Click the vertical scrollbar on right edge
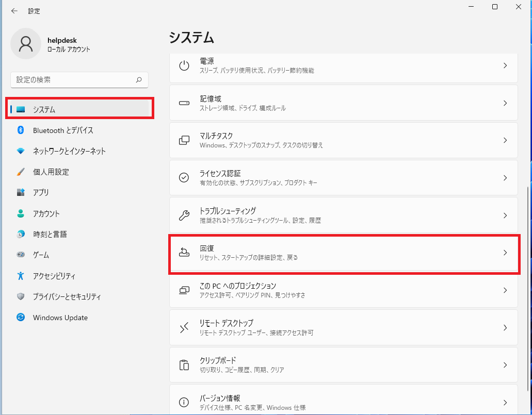This screenshot has width=532, height=415. (x=528, y=288)
